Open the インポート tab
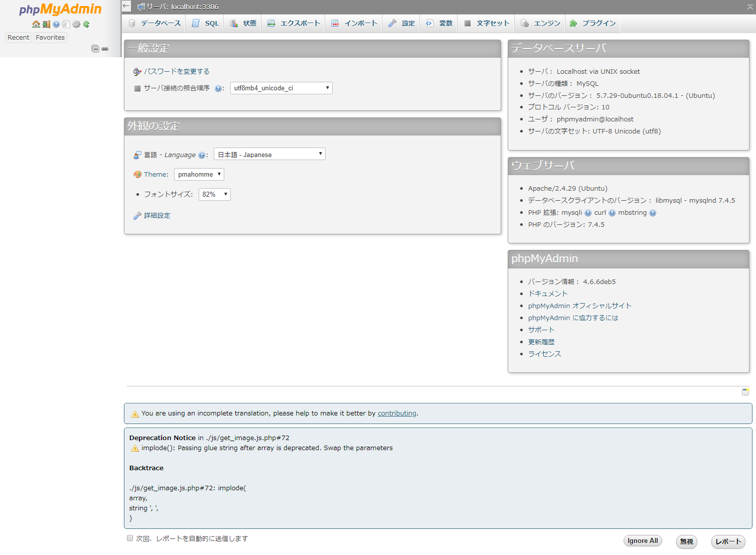This screenshot has height=555, width=756. tap(354, 24)
